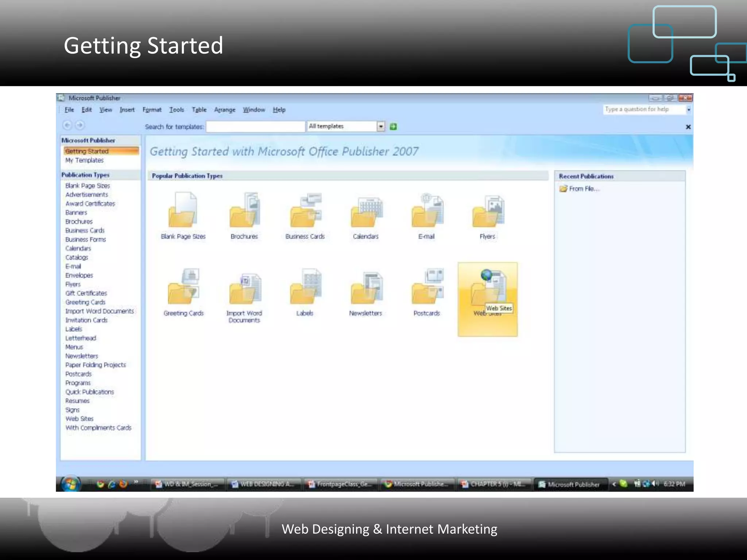
Task: Click the Back navigation arrow
Action: [67, 125]
